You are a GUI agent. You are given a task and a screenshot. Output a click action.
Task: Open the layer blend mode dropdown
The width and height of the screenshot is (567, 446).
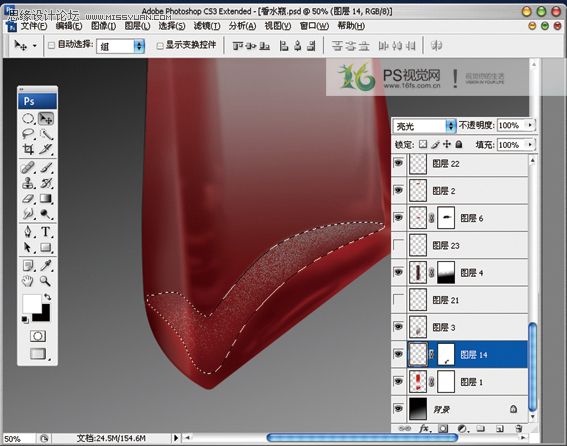click(450, 126)
